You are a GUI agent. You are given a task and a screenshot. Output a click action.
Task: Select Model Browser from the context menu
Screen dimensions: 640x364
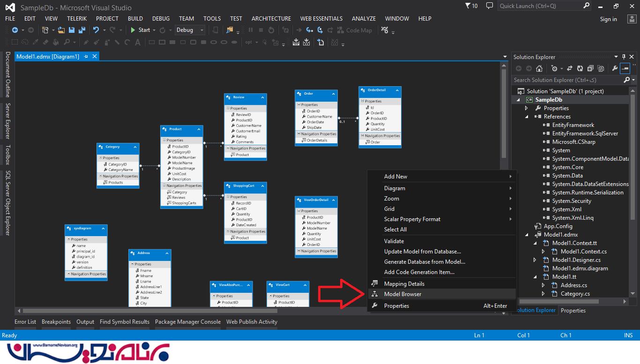[x=402, y=294]
